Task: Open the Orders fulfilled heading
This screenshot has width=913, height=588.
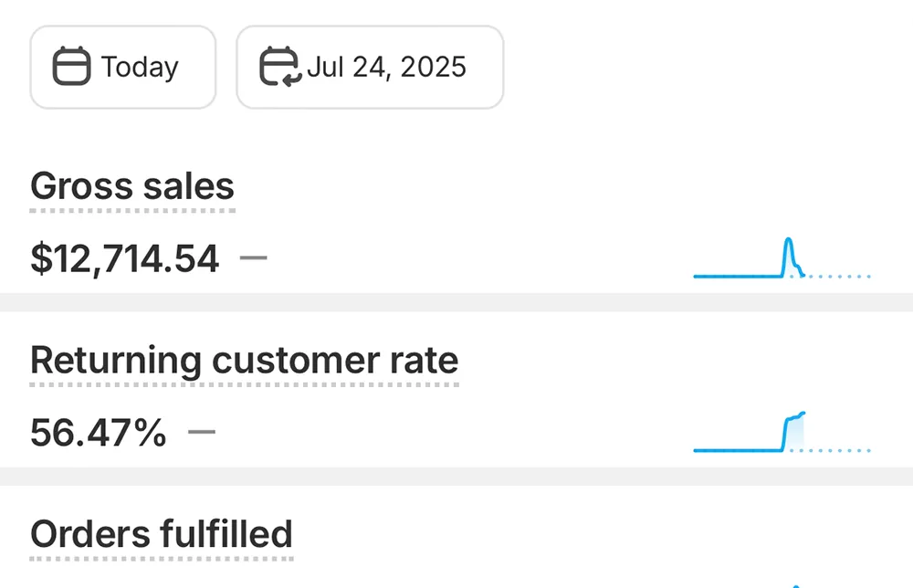Action: coord(162,534)
